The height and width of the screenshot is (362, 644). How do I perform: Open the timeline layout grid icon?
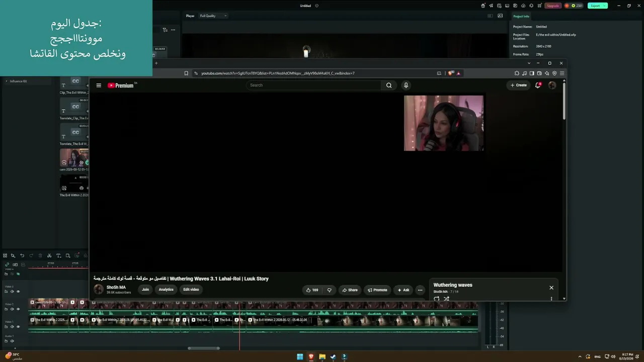tap(5, 255)
